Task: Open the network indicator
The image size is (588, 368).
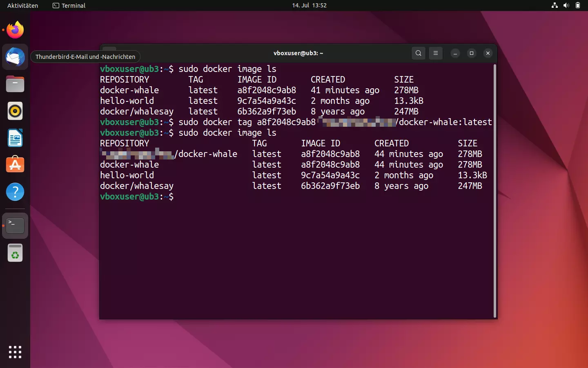Action: click(554, 5)
